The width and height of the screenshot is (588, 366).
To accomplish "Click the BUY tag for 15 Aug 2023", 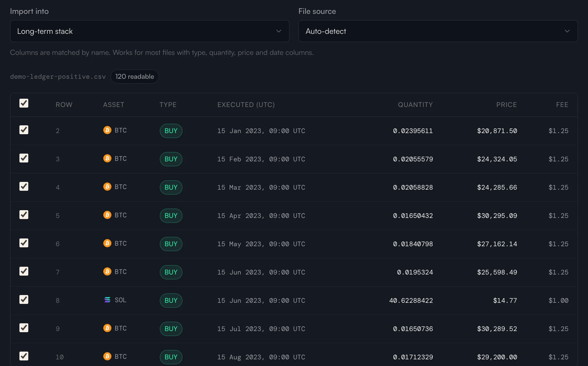I will tap(171, 357).
